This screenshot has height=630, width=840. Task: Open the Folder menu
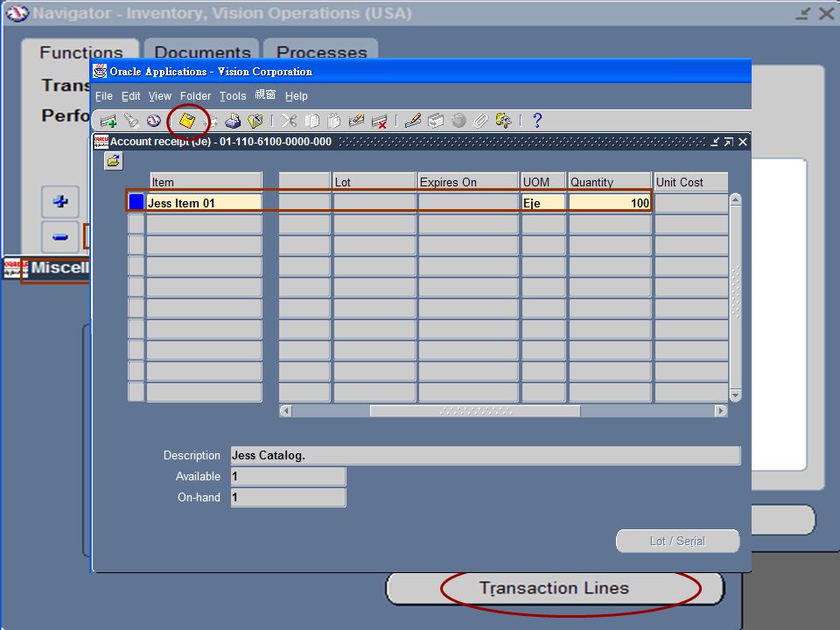coord(195,96)
